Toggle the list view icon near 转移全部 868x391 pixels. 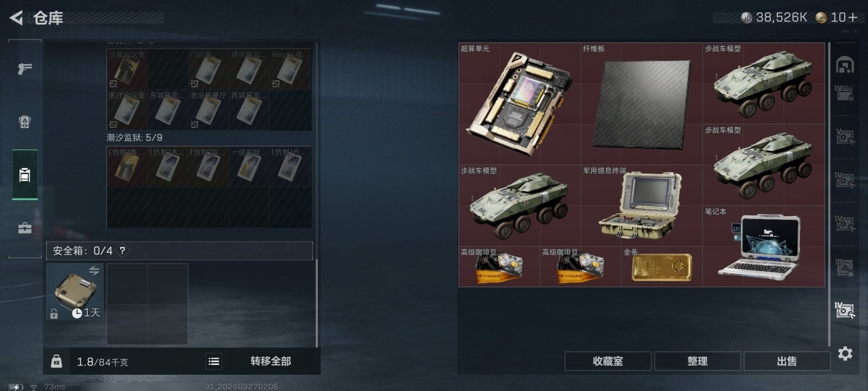pos(214,361)
